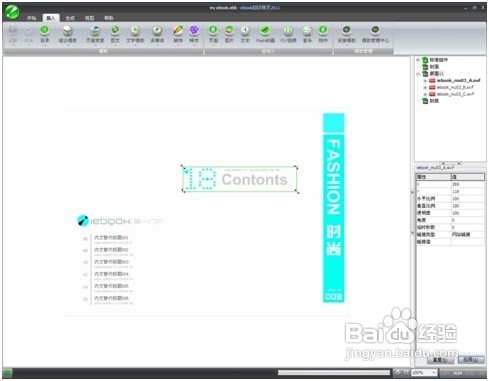Image resolution: width=489 pixels, height=381 pixels.
Task: Change the 链接类型 link type value
Action: (467, 235)
